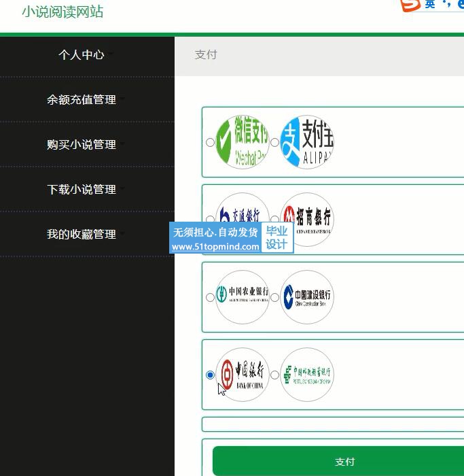The image size is (464, 476).
Task: Select the China Construction Bank radio button
Action: (x=274, y=297)
